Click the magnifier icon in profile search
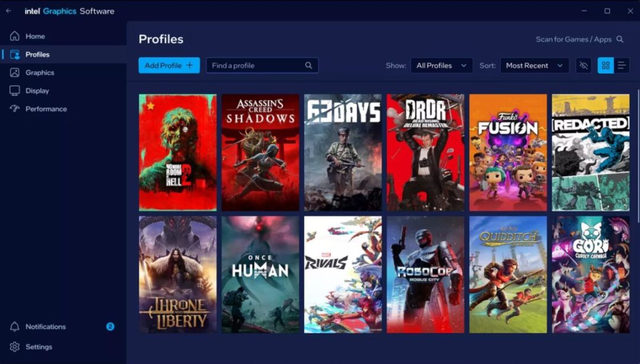Viewport: 640px width, 364px height. click(309, 66)
